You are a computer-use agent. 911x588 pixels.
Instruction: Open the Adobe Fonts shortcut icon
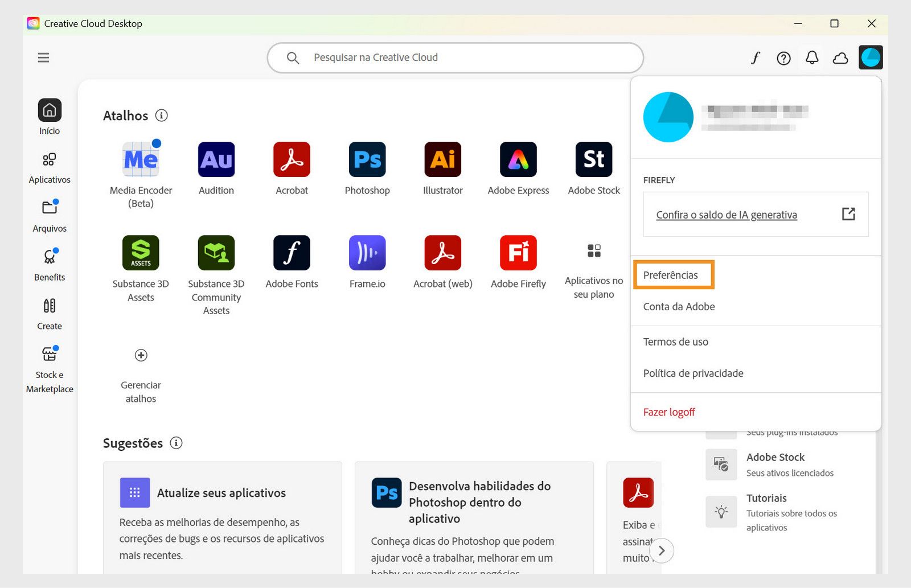292,253
